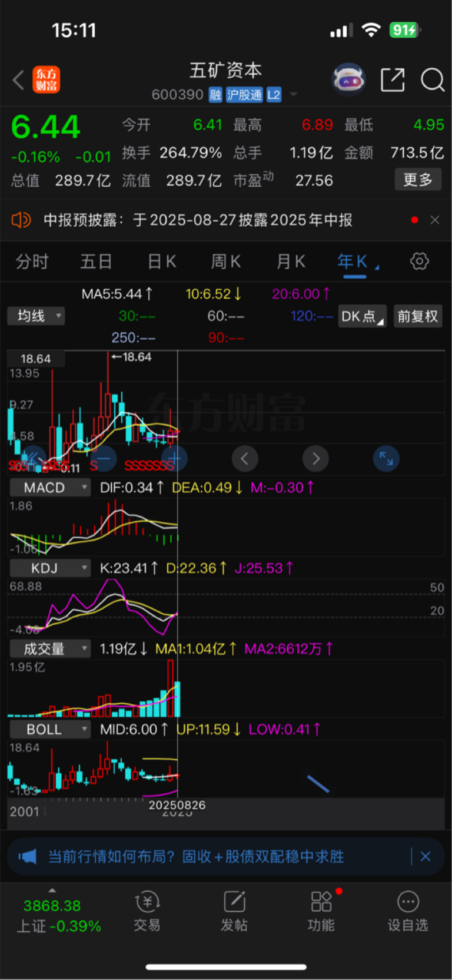Switch to the 日K tab
This screenshot has width=452, height=980.
click(x=162, y=261)
